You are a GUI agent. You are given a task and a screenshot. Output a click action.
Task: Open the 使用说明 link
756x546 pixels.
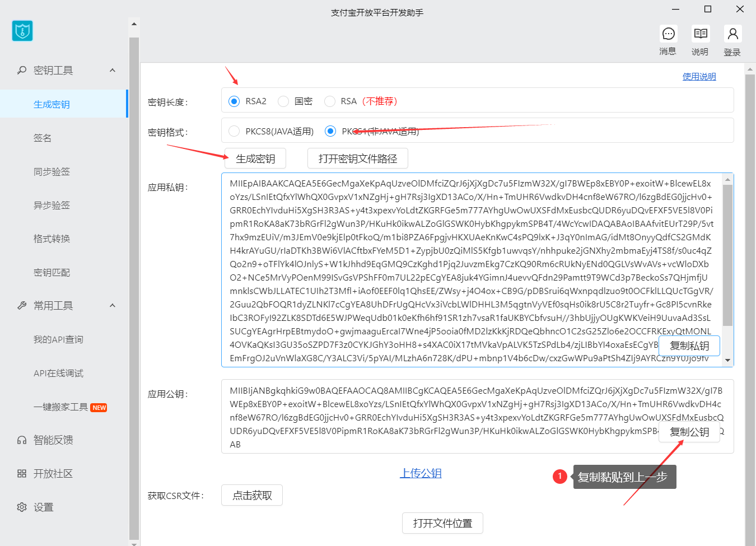699,77
